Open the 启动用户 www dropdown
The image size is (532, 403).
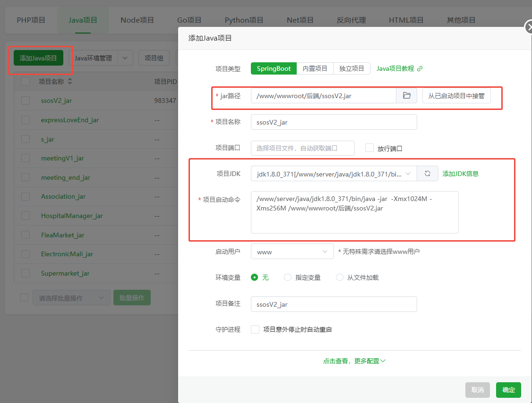pos(292,252)
